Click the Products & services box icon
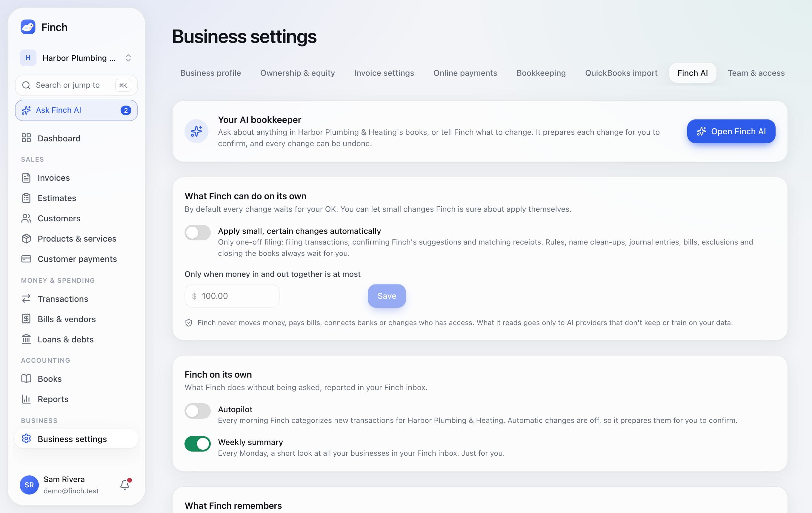The height and width of the screenshot is (513, 812). 26,239
